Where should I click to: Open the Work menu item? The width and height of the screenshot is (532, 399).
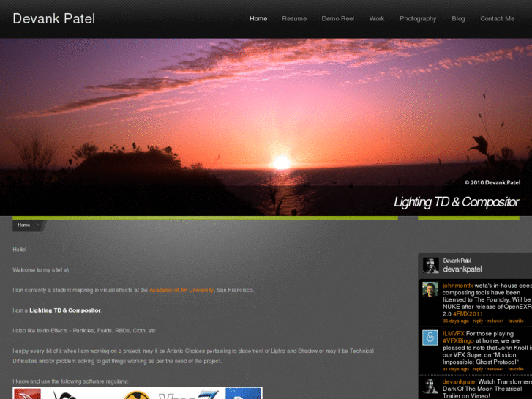(377, 19)
